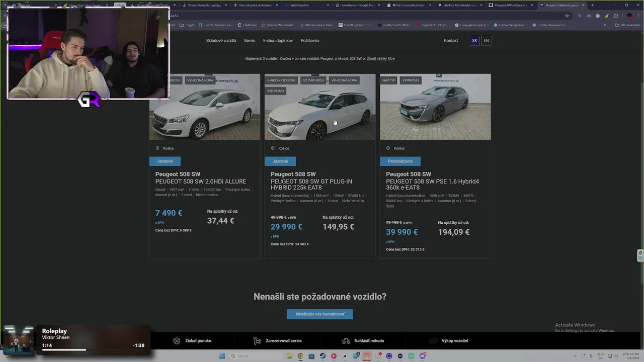644x362 pixels.
Task: Click location pin on the 2.0HDi ALLURE card
Action: 157,148
